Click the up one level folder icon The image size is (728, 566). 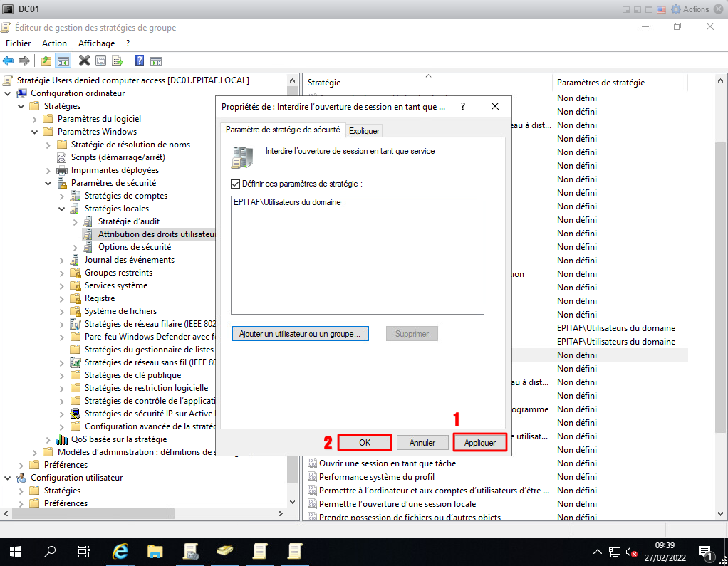point(46,61)
